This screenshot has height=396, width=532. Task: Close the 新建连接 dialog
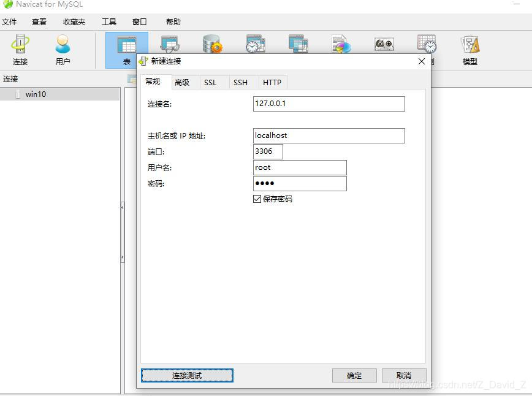(x=422, y=61)
